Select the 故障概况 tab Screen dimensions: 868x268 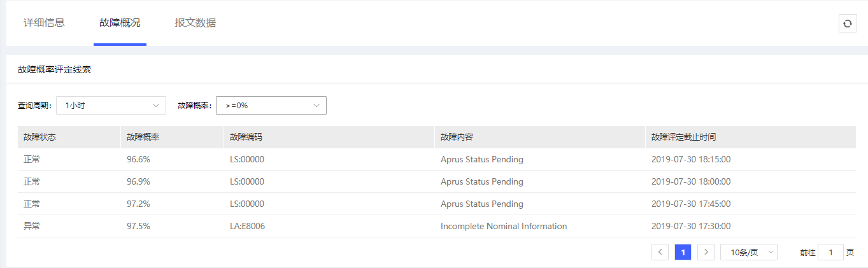point(120,23)
